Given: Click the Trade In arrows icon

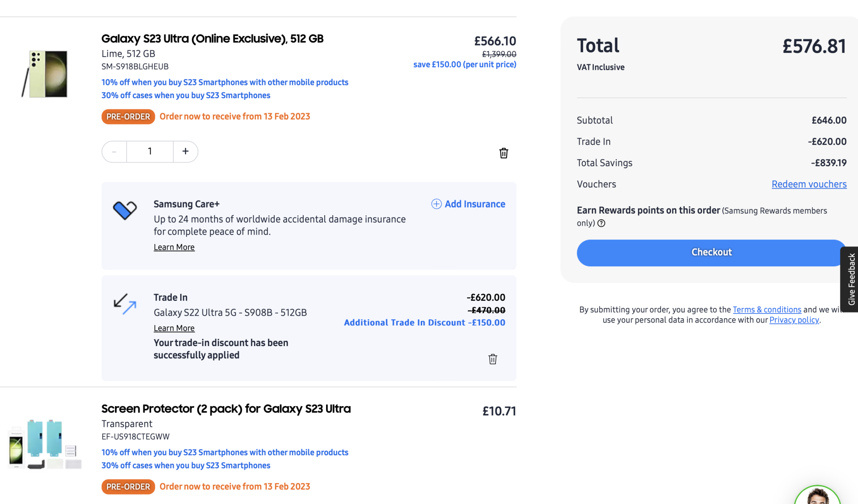Looking at the screenshot, I should 125,304.
